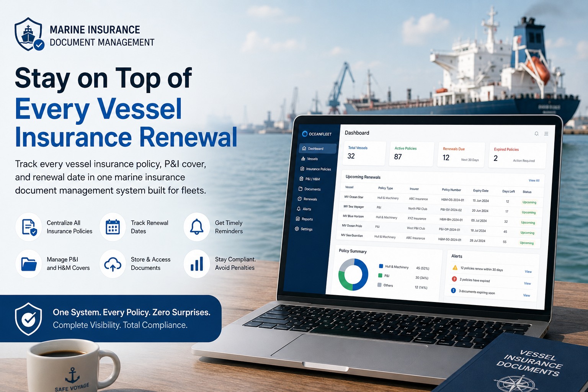Click the gray Others legend swatch

pyautogui.click(x=379, y=285)
